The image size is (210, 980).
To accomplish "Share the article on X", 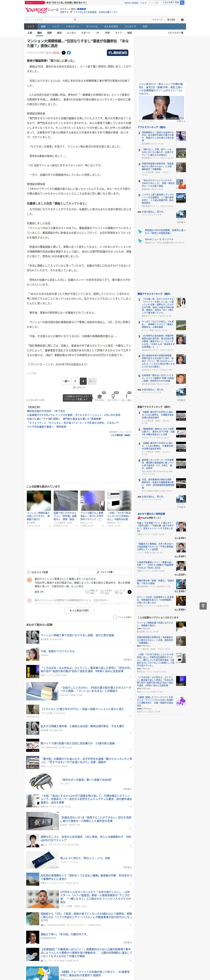I will tap(64, 53).
